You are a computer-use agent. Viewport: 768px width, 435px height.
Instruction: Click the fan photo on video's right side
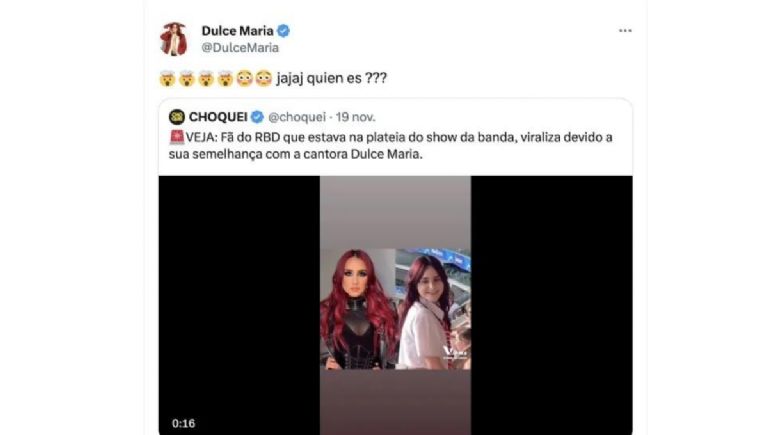433,309
